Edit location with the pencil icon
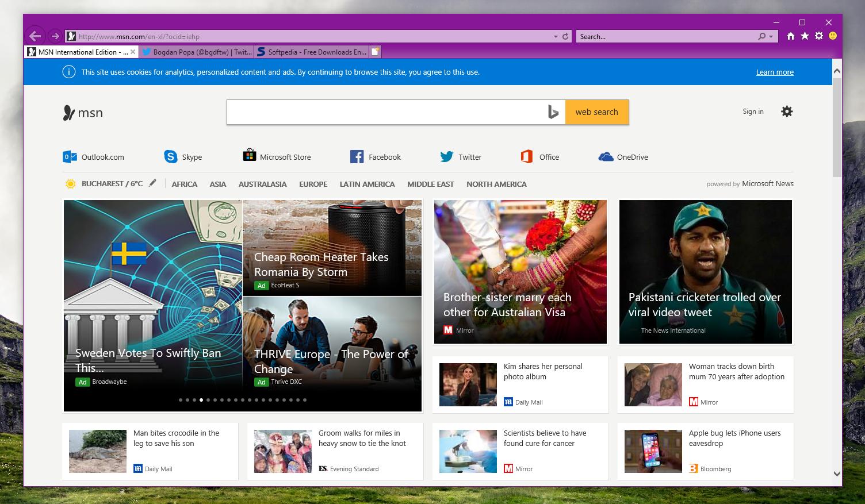Viewport: 865px width, 504px height. [152, 183]
